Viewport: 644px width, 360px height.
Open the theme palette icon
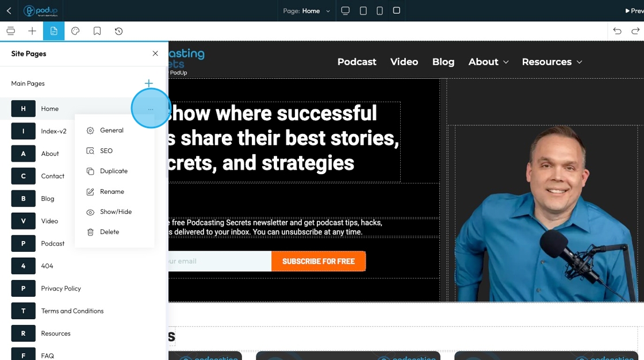pos(75,31)
